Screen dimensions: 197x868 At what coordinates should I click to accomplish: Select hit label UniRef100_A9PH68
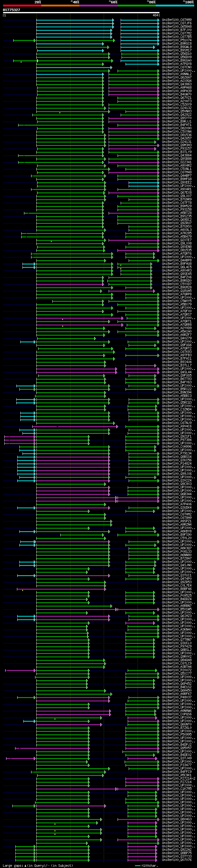click(177, 88)
